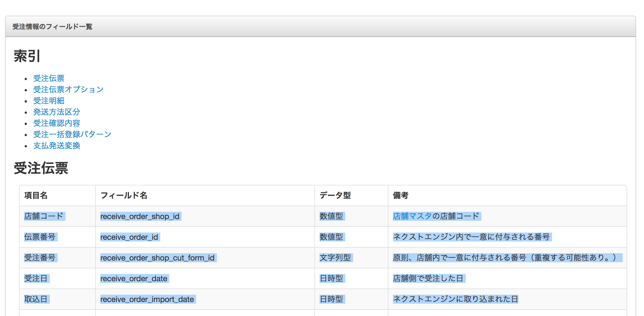Click the データ型 column header
Viewport: 644px width, 316px height.
coord(335,195)
